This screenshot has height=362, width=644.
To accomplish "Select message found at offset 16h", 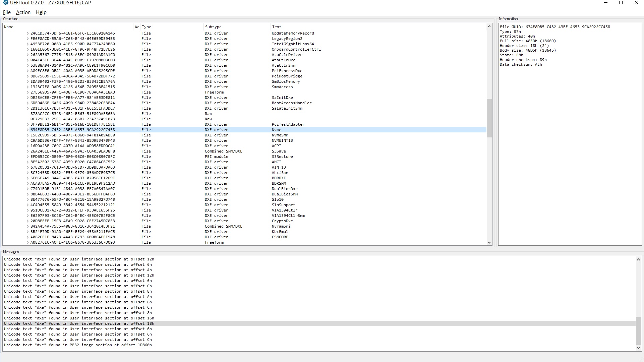I will pyautogui.click(x=319, y=318).
